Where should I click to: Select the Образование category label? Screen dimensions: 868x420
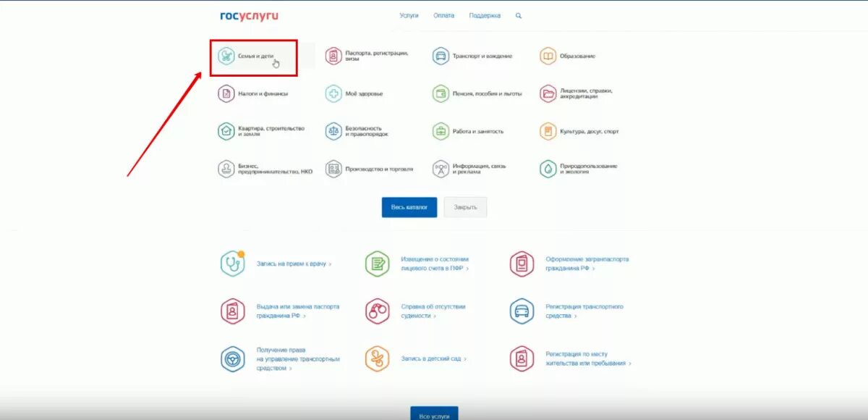pyautogui.click(x=577, y=56)
